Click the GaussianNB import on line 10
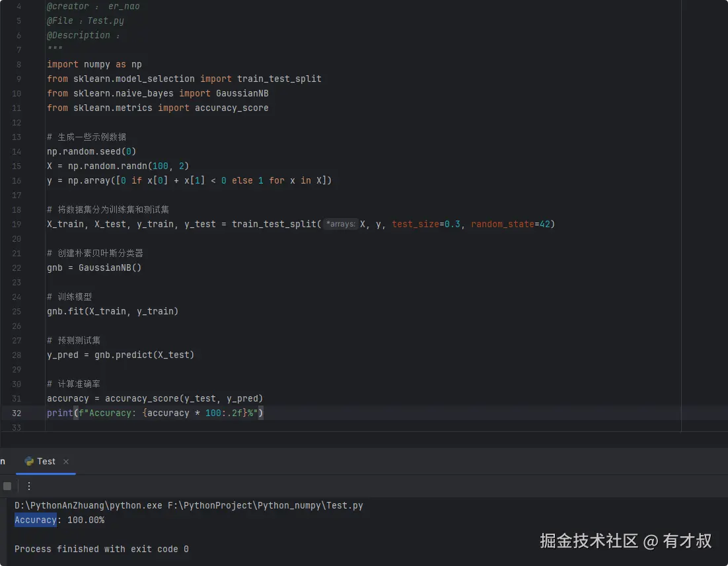Viewport: 728px width, 566px height. click(242, 93)
